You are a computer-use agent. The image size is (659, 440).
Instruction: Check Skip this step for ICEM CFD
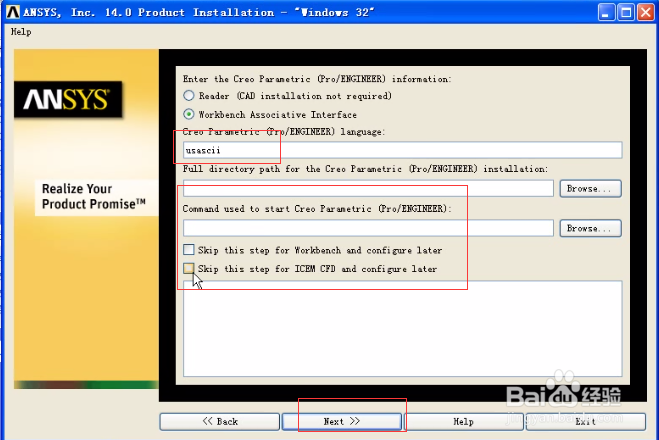click(189, 268)
